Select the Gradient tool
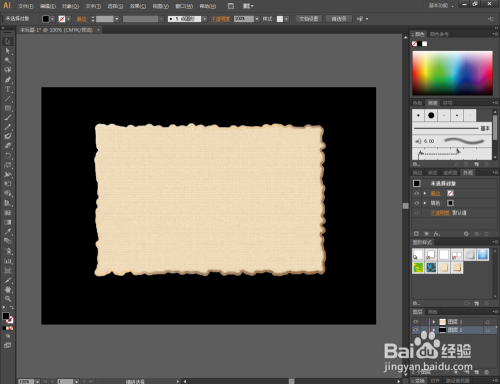The height and width of the screenshot is (384, 500). pyautogui.click(x=8, y=222)
